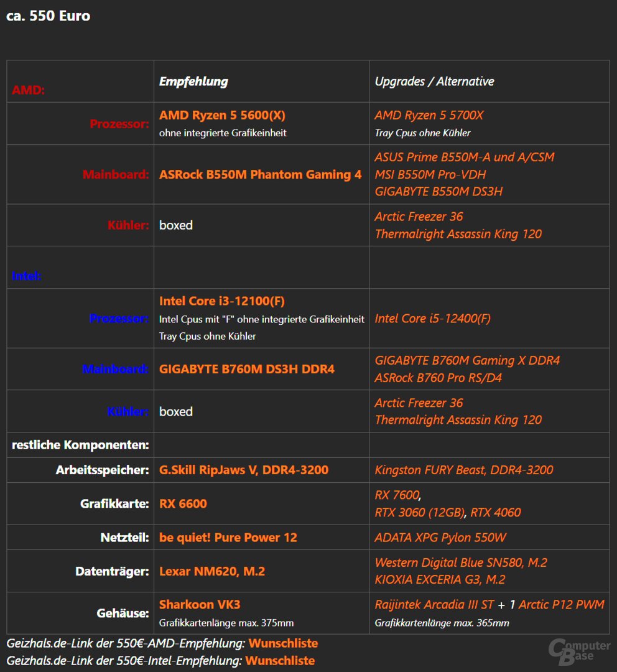The image size is (617, 672).
Task: Click the 'Upgrades / Alternative' column header
Action: (434, 82)
